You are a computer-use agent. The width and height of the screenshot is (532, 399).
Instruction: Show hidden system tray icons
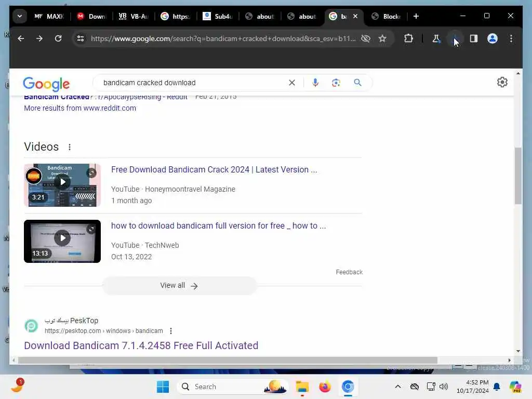[x=398, y=387]
